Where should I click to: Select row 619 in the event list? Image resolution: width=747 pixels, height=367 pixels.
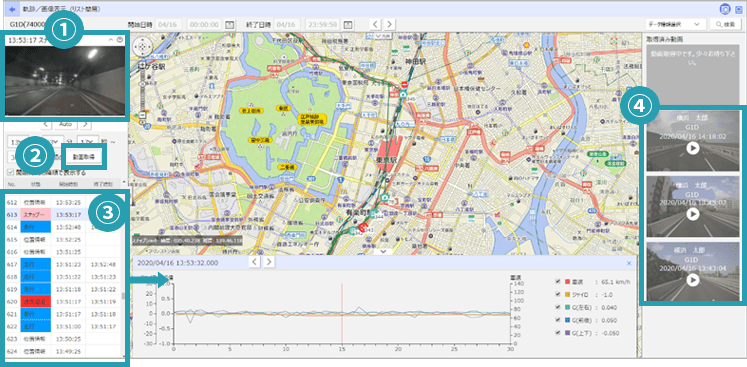[63, 289]
